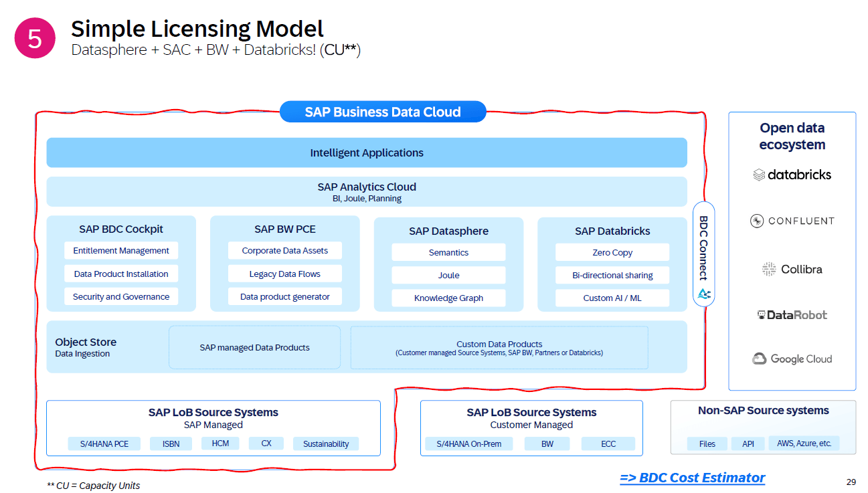Image resolution: width=868 pixels, height=493 pixels.
Task: Click the SAP Analytics Cloud bar
Action: pyautogui.click(x=366, y=191)
